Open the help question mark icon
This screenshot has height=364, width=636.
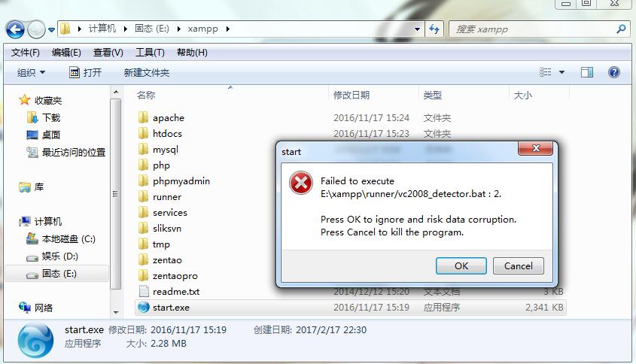point(613,72)
